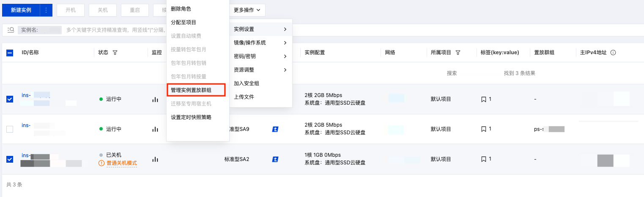This screenshot has height=197, width=644.
Task: Check the unchecked second instance row checkbox
Action: (x=10, y=129)
